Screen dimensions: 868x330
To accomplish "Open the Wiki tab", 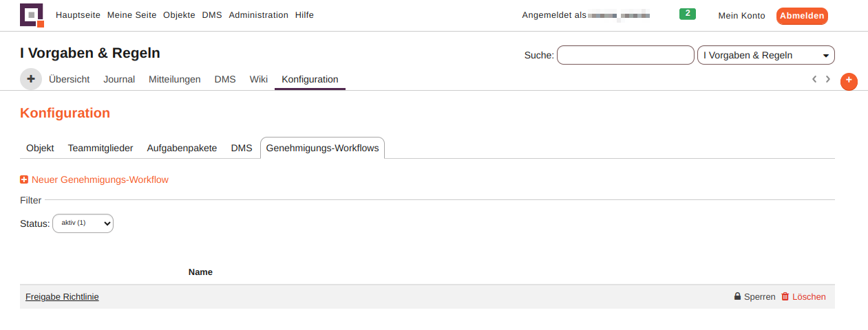I will pos(259,79).
